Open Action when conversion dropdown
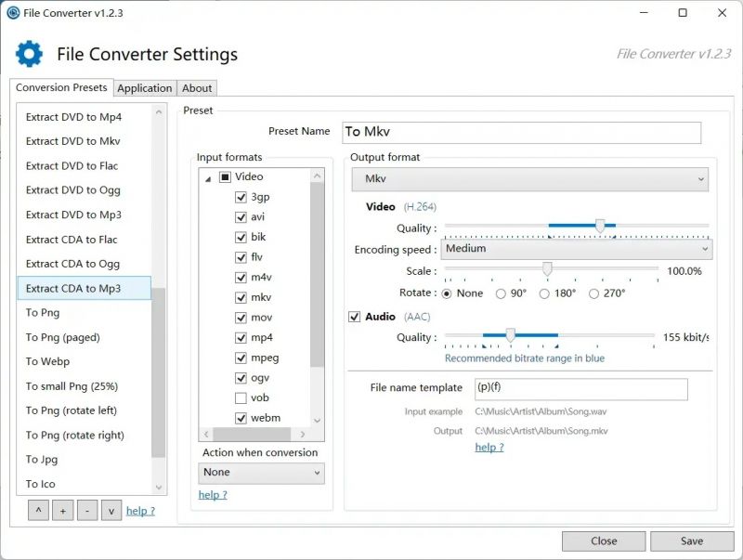743x560 pixels. tap(261, 473)
